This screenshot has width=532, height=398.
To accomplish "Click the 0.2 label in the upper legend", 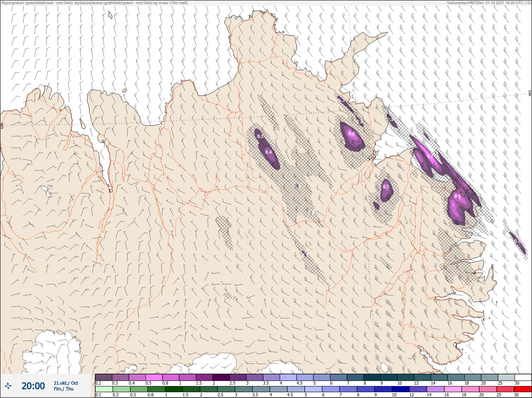I will 98,383.
